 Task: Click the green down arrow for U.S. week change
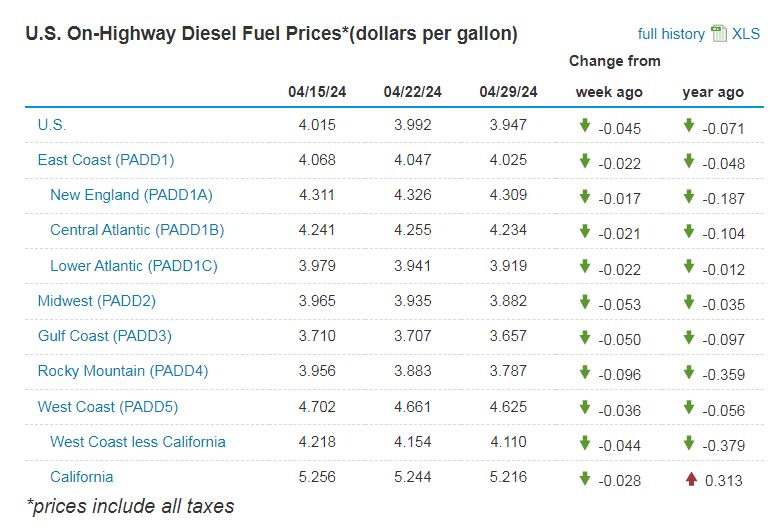pyautogui.click(x=585, y=126)
